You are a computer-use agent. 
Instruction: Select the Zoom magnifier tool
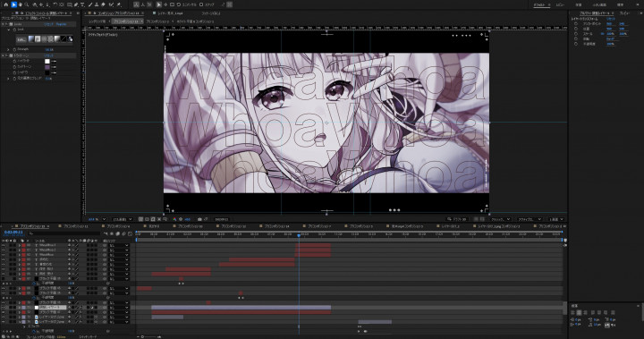click(x=27, y=4)
